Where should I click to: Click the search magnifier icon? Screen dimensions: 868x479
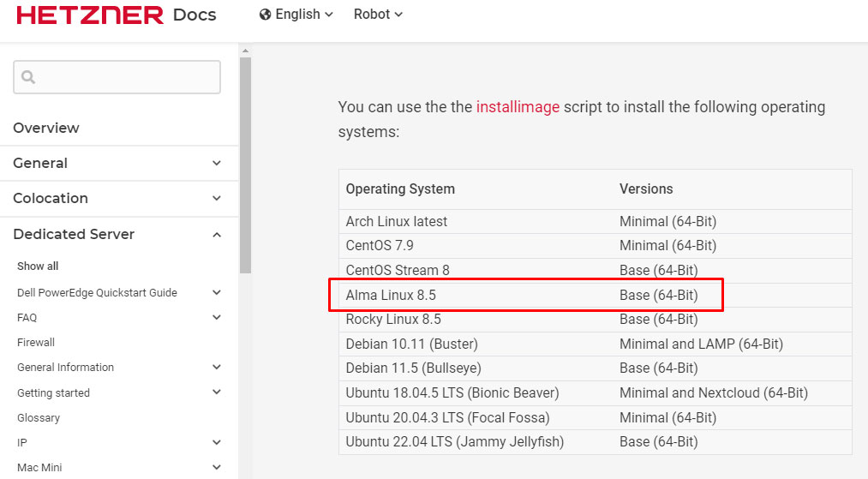point(28,77)
